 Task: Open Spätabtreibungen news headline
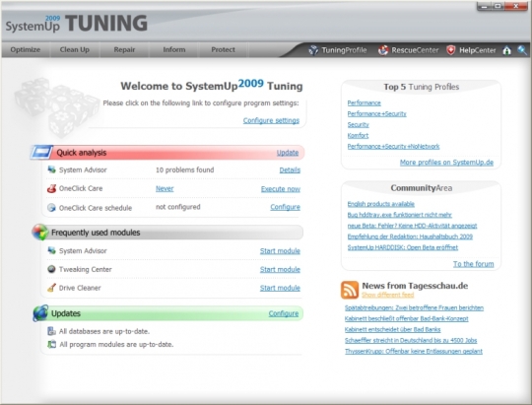[414, 307]
